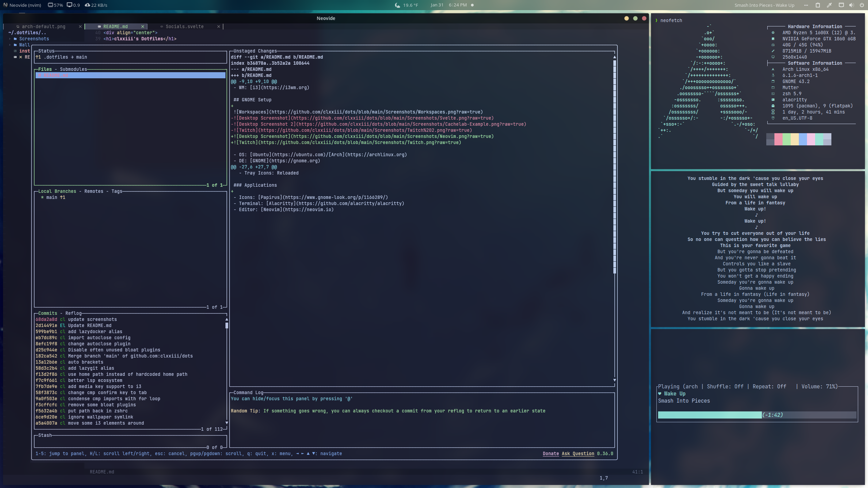Switch to the arch-default.png tab
868x488 pixels.
pos(43,26)
